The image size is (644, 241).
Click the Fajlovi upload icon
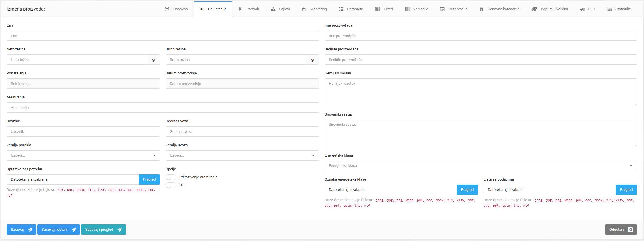coord(273,9)
